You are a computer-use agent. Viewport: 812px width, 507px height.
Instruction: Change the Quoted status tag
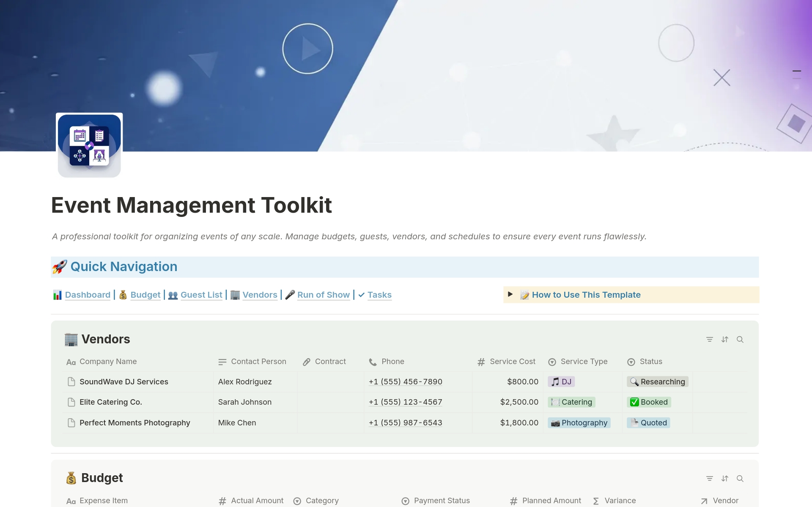tap(648, 423)
